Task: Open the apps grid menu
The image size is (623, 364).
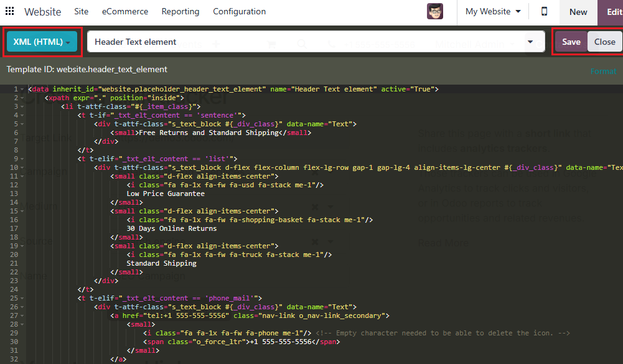Action: pos(9,11)
